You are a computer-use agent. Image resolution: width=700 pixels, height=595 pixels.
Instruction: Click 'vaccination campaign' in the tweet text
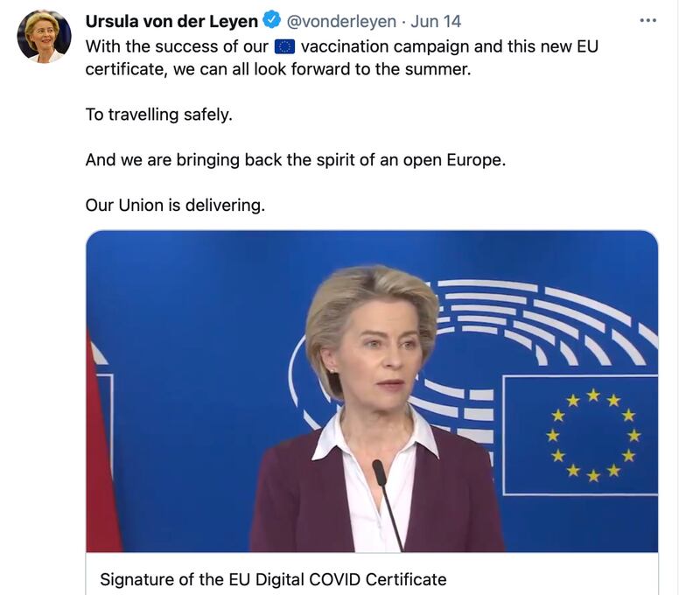385,46
